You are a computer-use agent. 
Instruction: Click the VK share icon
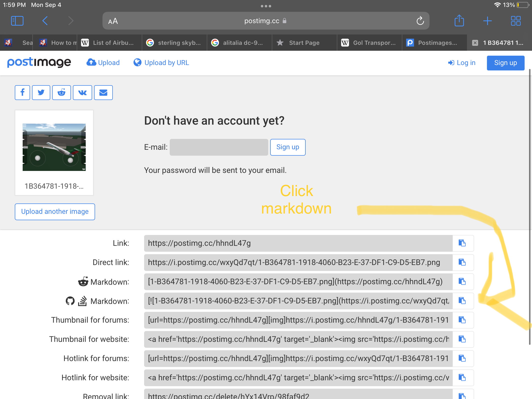[83, 93]
